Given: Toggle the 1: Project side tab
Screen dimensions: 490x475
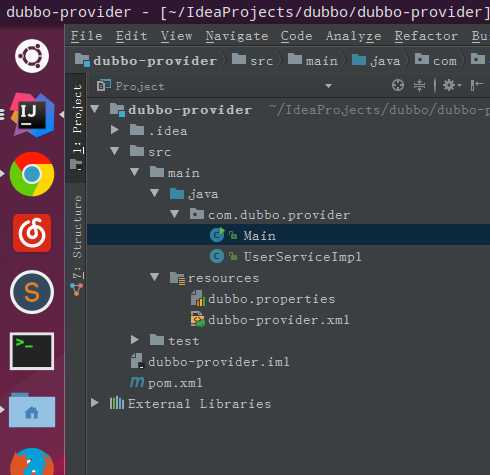Looking at the screenshot, I should [77, 128].
